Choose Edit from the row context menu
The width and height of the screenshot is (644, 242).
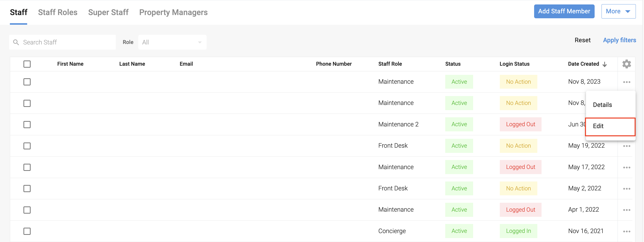(610, 126)
